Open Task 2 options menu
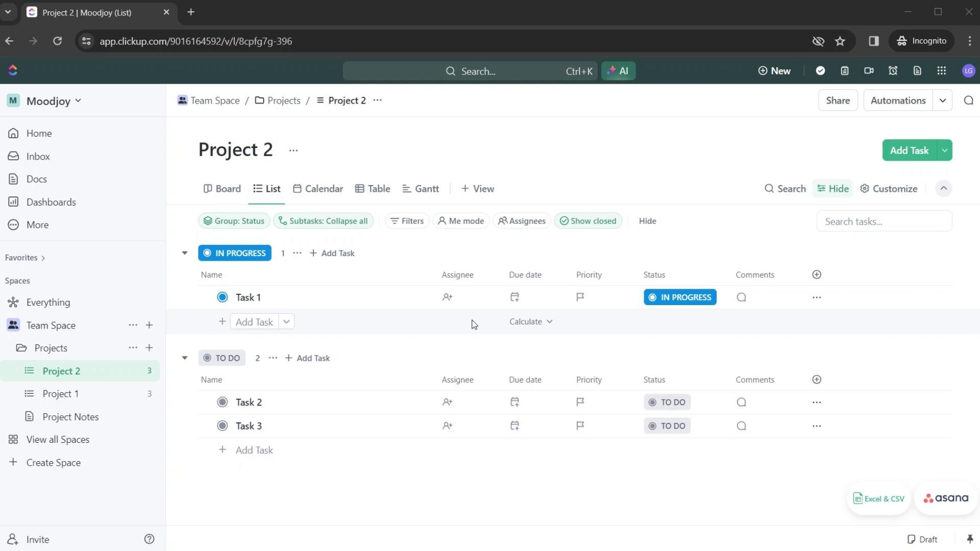This screenshot has height=551, width=980. [x=817, y=402]
